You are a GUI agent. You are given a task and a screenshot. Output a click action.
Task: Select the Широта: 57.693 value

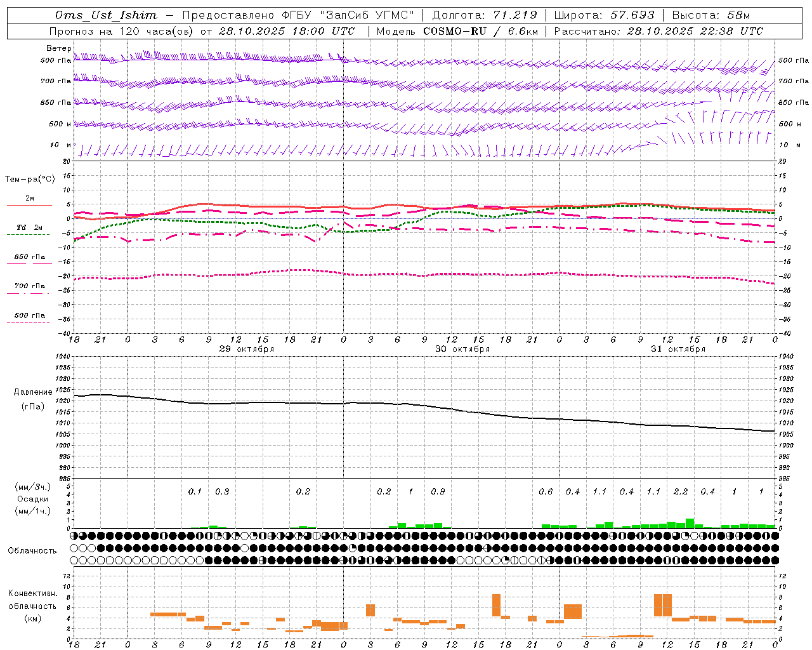pos(604,15)
